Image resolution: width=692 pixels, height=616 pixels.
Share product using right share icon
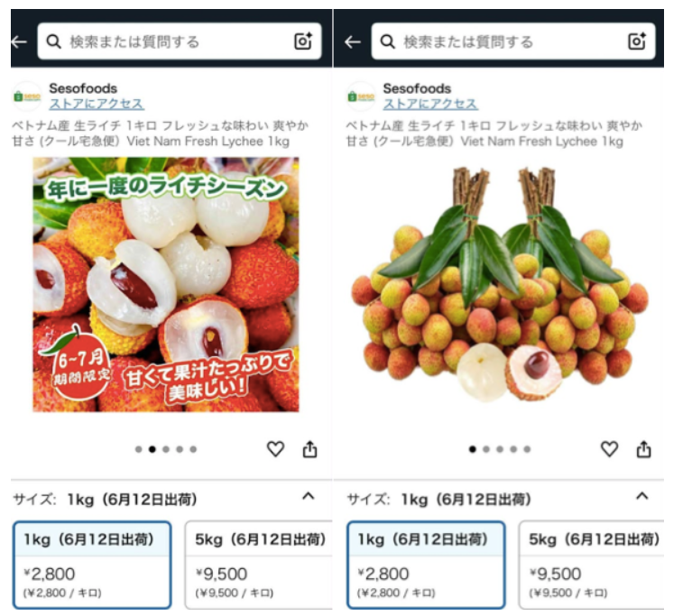[x=643, y=449]
